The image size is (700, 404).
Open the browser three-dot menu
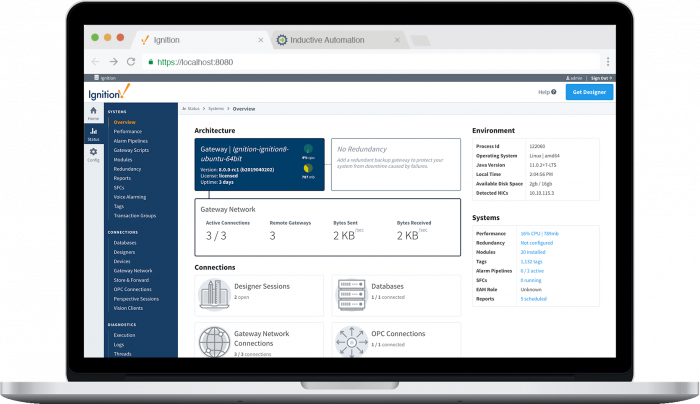pos(608,62)
